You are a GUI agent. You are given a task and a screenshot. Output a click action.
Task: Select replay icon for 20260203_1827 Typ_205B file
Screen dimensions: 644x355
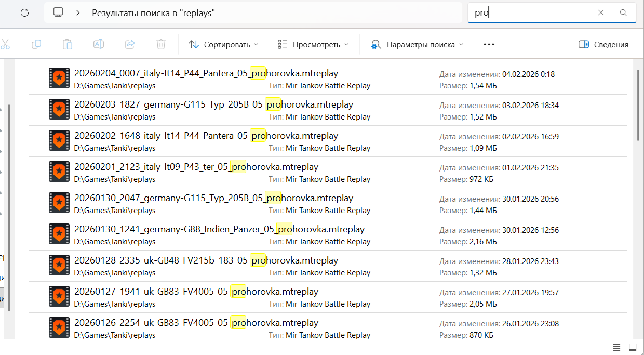tap(59, 109)
